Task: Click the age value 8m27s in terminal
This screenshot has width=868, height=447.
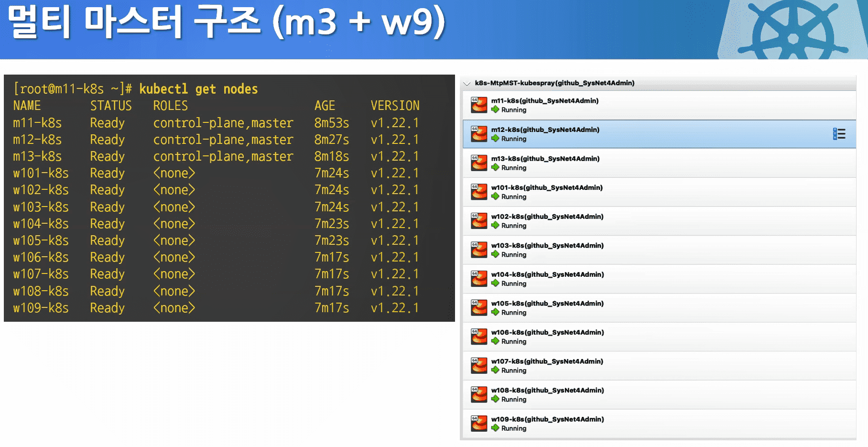Action: click(332, 140)
